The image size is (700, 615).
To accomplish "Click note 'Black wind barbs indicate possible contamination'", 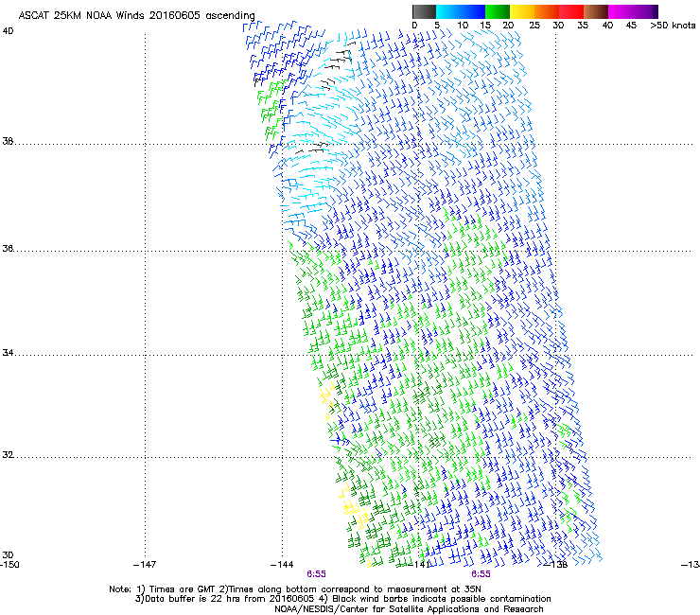I will [x=442, y=599].
